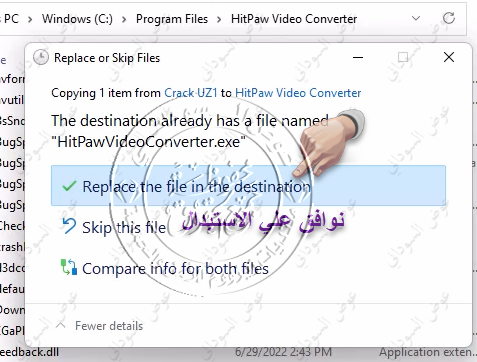Collapse dialog with Fewer details chevron
477x362 pixels.
(x=61, y=325)
